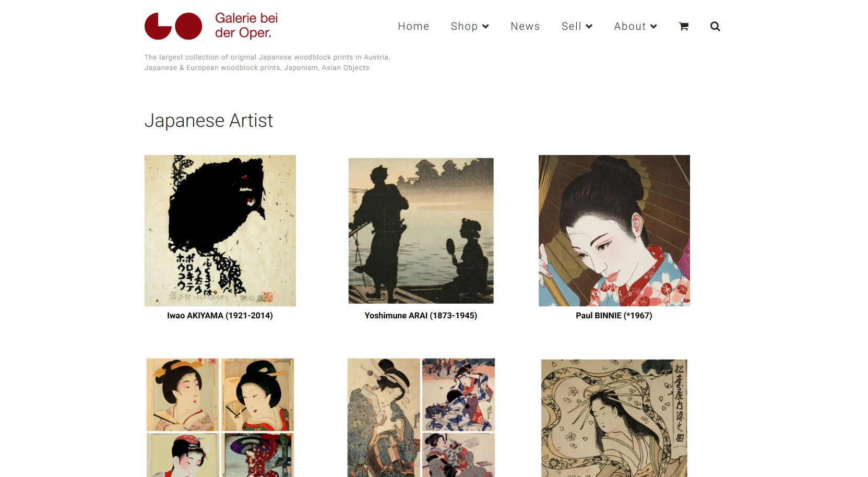Select the sepia woman with calligraphy print
The height and width of the screenshot is (477, 868).
click(614, 417)
